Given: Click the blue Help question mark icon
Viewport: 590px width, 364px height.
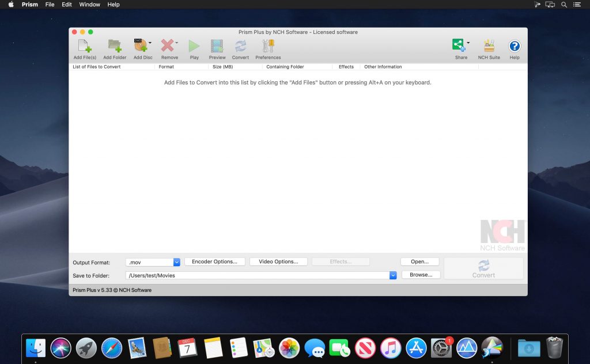Looking at the screenshot, I should (515, 46).
